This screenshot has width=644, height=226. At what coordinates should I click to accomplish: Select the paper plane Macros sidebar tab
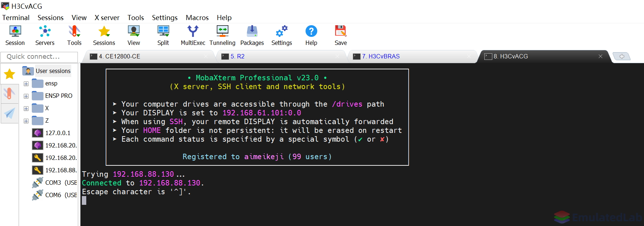(x=10, y=113)
